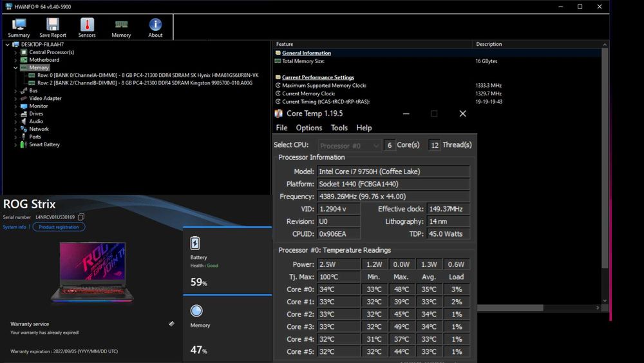This screenshot has width=644, height=363.
Task: Open the Summary view in HWiNFO toolbar
Action: [x=19, y=28]
